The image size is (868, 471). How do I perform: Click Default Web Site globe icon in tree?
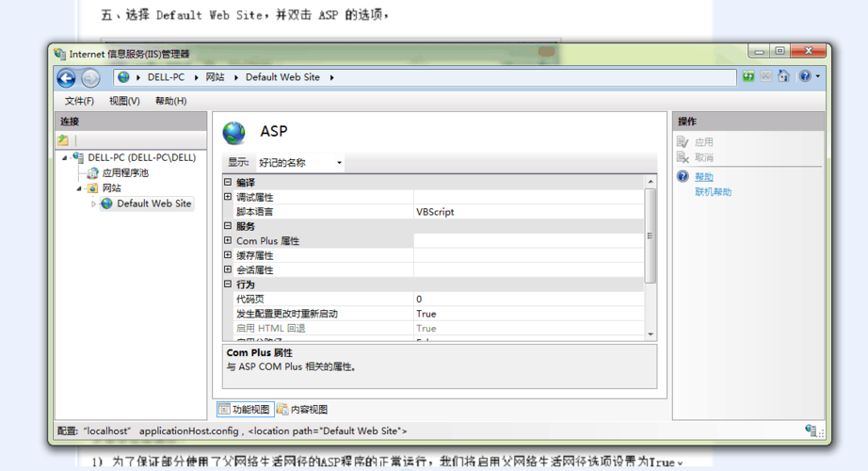(x=106, y=203)
